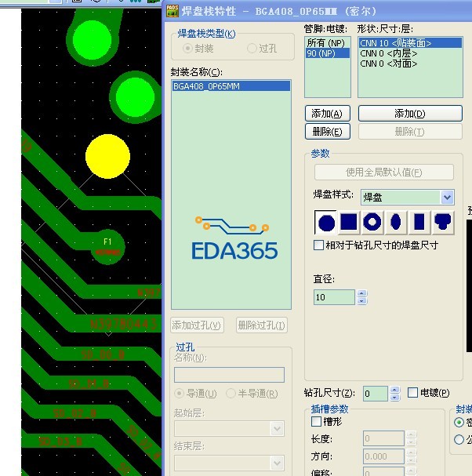Screen dimensions: 472x476
Task: Select the rectangular finger pad shape icon
Action: coord(419,223)
